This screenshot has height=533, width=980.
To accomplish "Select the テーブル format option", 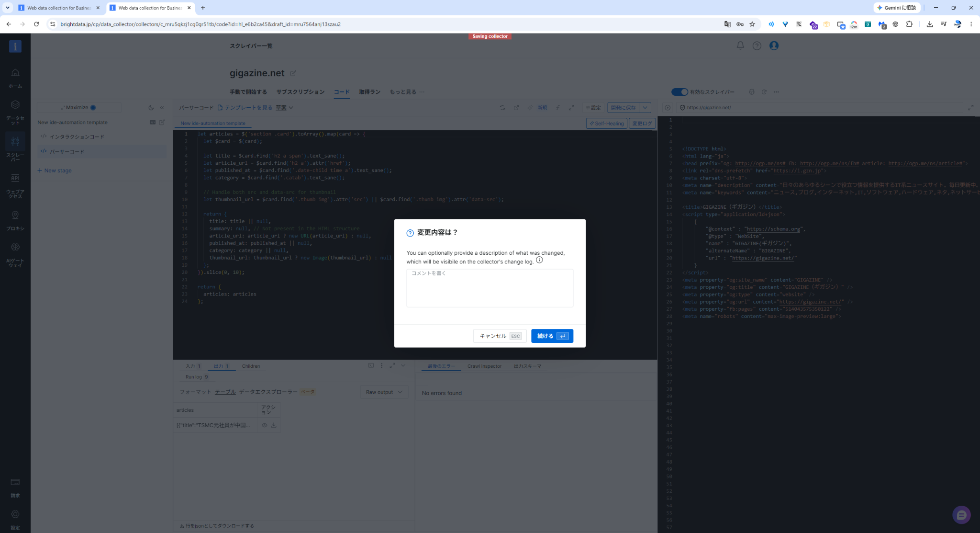I will click(225, 392).
